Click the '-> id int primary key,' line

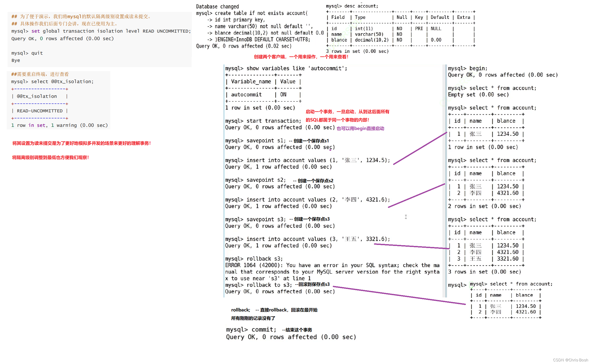click(236, 20)
